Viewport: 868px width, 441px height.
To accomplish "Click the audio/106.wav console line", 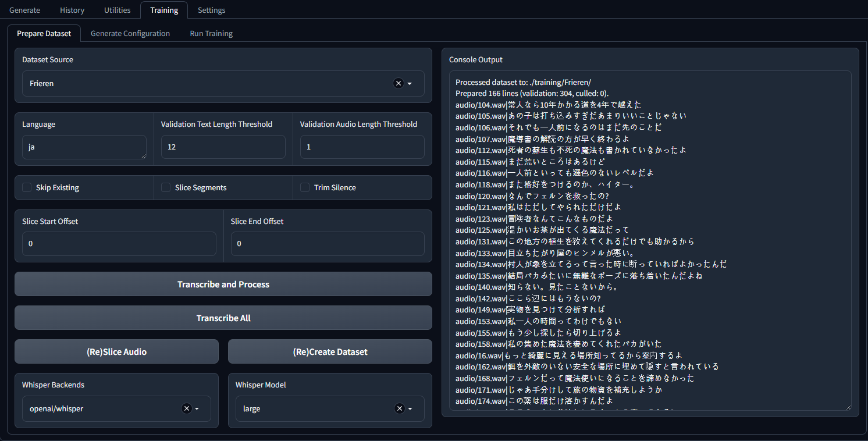I will coord(558,127).
